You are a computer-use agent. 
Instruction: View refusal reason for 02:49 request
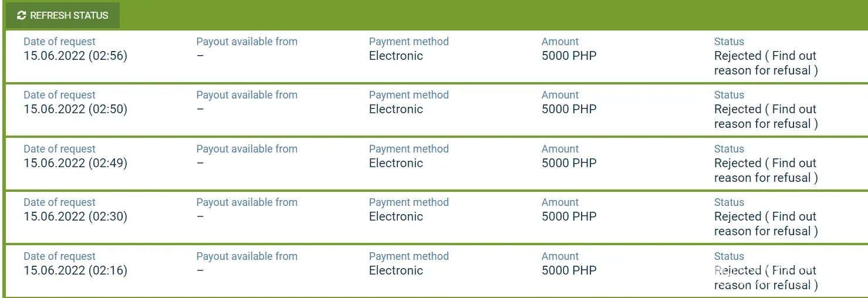click(x=766, y=171)
